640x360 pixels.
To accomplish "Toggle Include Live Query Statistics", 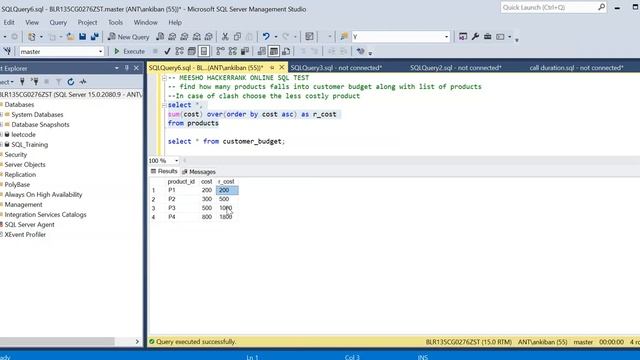I will point(233,51).
